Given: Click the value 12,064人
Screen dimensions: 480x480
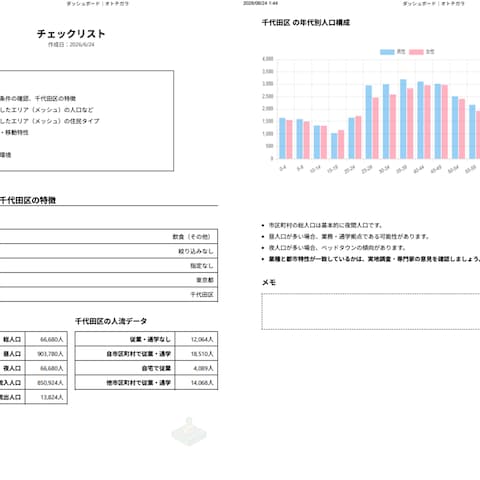Looking at the screenshot, I should pyautogui.click(x=202, y=339).
